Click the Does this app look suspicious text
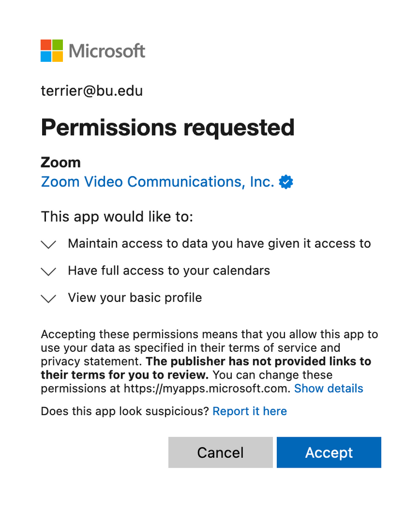 pos(125,411)
